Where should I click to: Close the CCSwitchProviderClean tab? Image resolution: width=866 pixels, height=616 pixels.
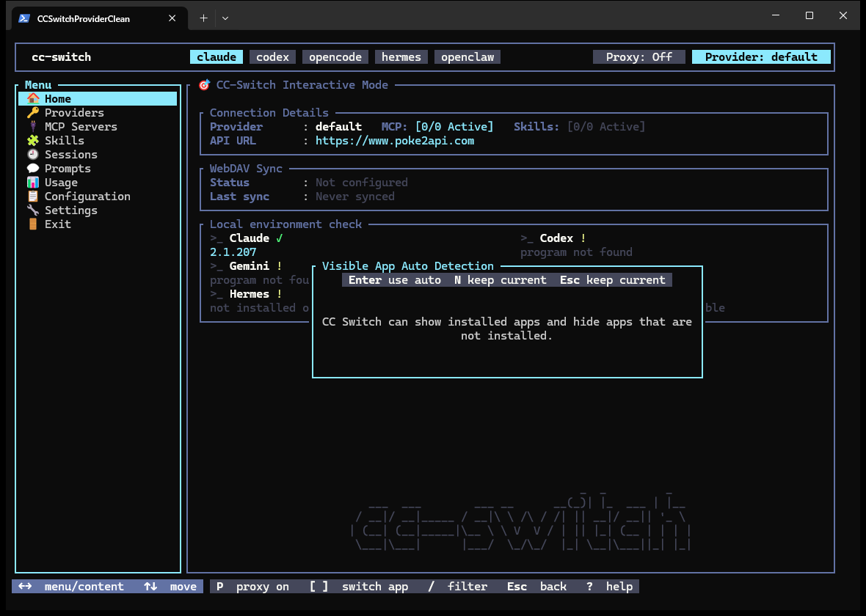(x=172, y=18)
